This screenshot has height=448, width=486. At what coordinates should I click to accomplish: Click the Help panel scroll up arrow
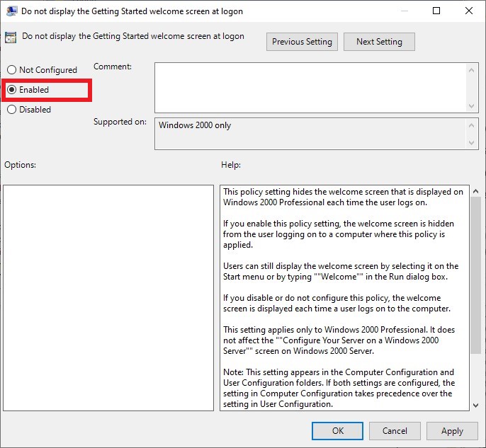(476, 191)
